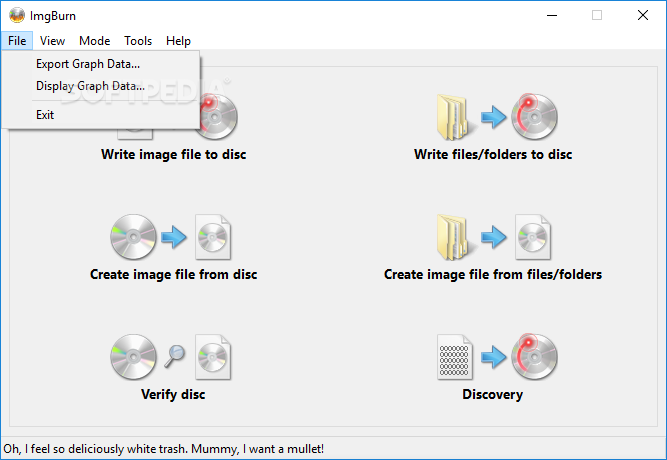Close the ImgBurn window

643,15
